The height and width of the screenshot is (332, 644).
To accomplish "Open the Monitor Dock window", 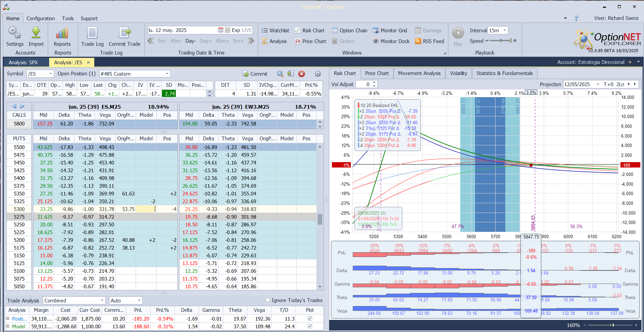I will coord(391,41).
